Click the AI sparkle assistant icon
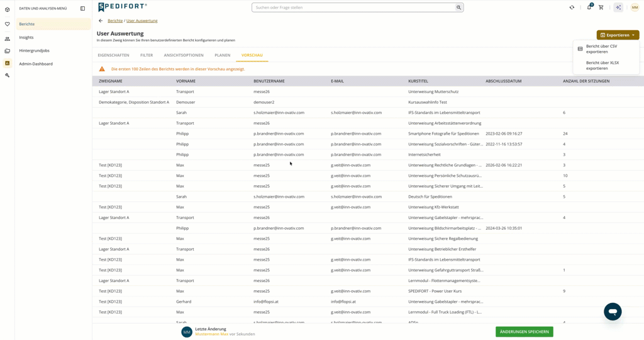This screenshot has height=340, width=644. (618, 8)
